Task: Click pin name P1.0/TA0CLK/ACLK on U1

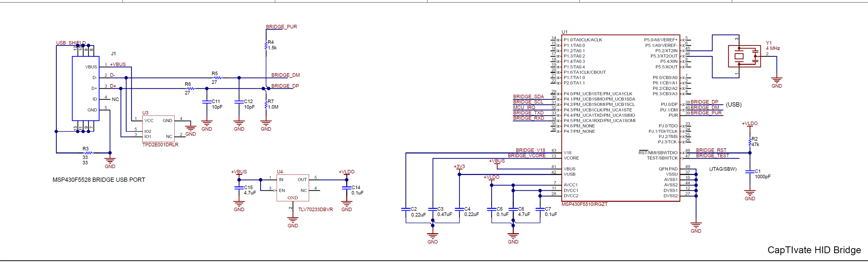Action: (583, 40)
